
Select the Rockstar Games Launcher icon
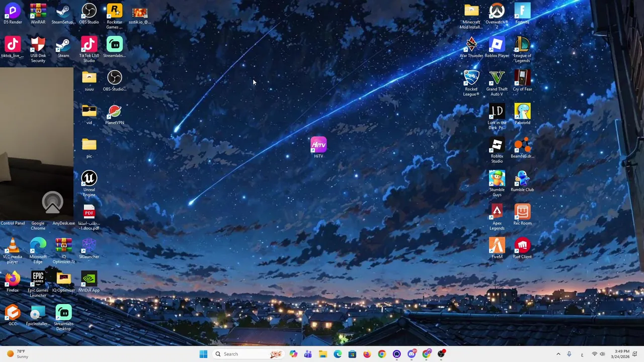pyautogui.click(x=114, y=16)
